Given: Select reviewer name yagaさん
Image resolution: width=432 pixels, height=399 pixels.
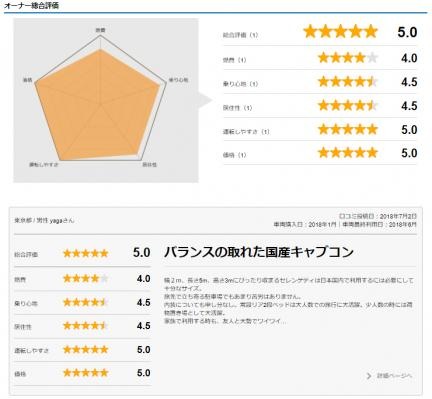Looking at the screenshot, I should pyautogui.click(x=62, y=221).
